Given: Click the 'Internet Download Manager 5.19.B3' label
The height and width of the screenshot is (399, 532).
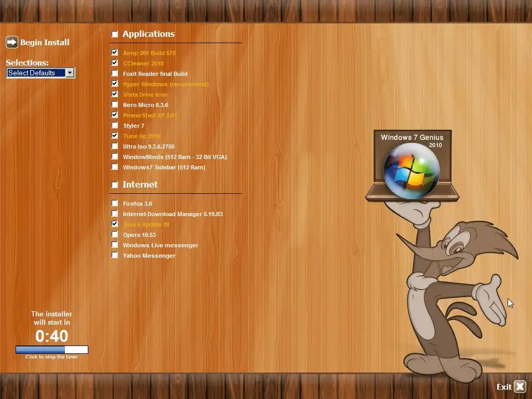Looking at the screenshot, I should coord(172,214).
